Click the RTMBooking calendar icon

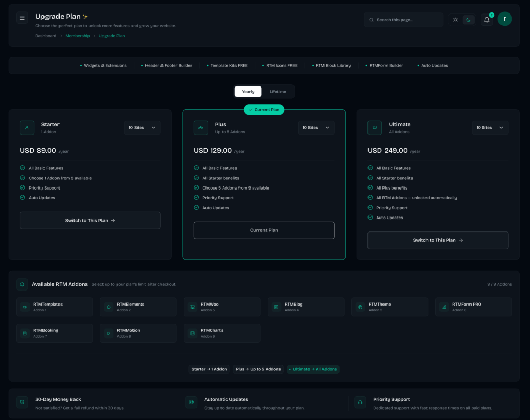(x=25, y=333)
